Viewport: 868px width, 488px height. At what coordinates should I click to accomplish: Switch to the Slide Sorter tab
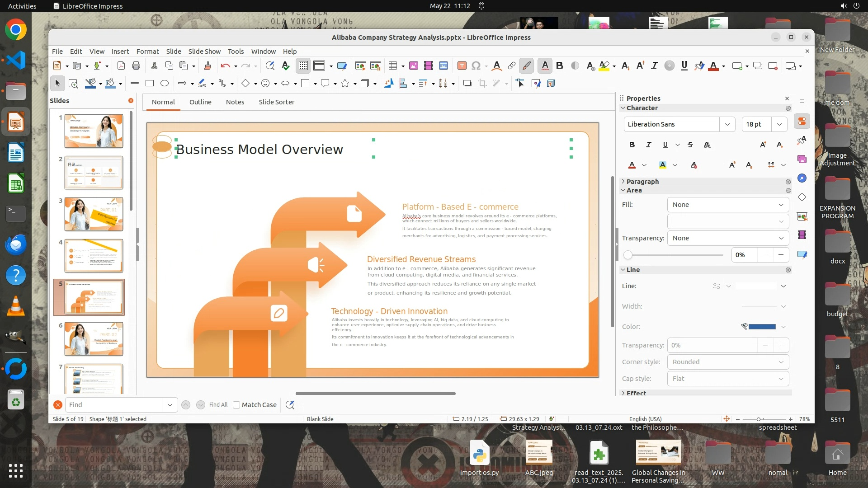pos(276,102)
